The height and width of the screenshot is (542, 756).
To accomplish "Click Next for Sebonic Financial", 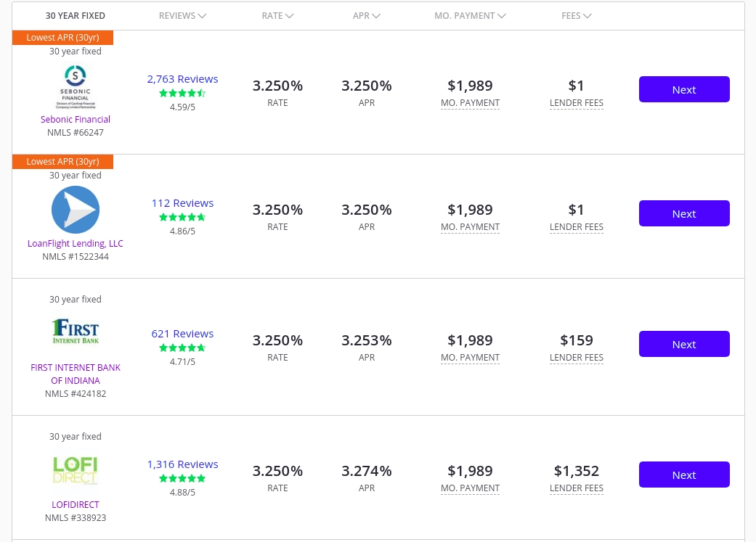I will 684,90.
